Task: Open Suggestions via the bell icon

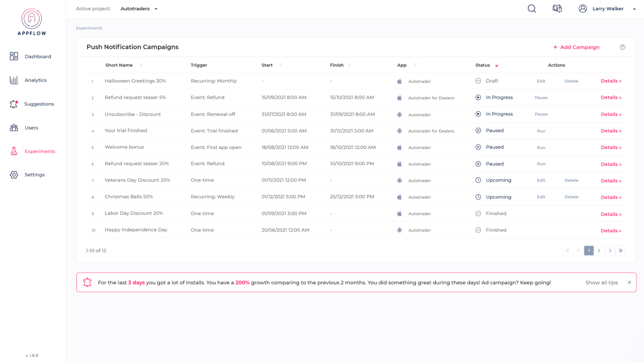Action: pyautogui.click(x=14, y=104)
